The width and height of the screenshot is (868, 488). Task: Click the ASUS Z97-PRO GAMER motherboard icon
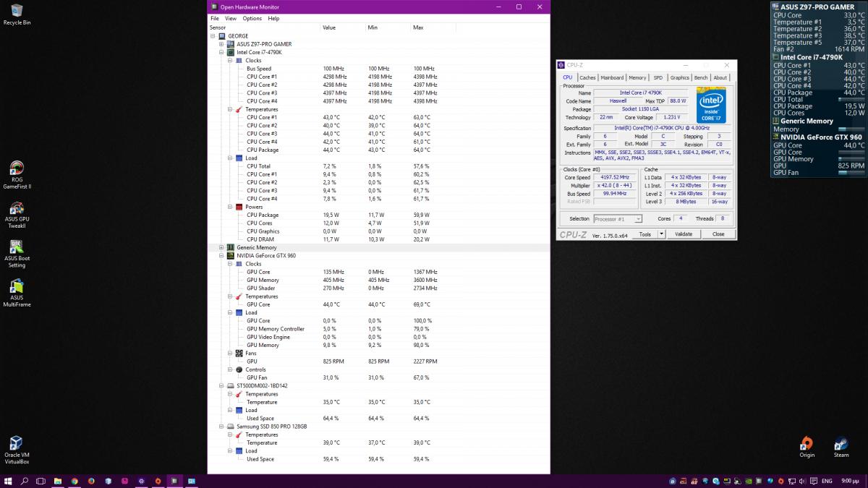click(231, 44)
